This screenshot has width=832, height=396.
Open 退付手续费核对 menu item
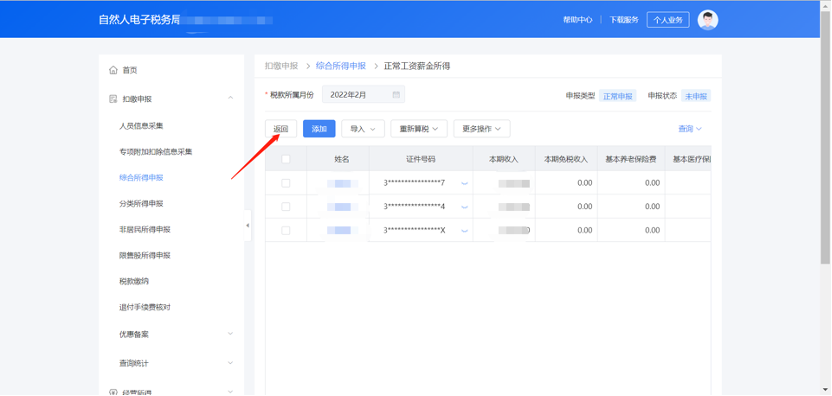pyautogui.click(x=145, y=307)
